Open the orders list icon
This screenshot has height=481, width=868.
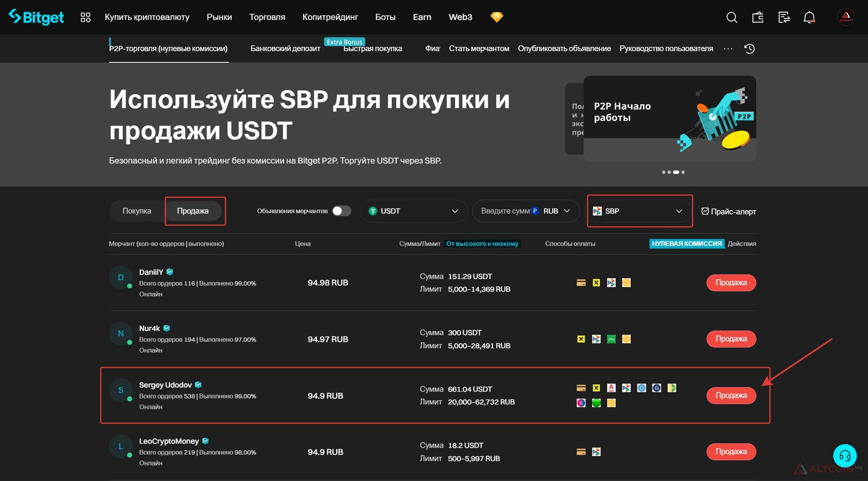[784, 18]
